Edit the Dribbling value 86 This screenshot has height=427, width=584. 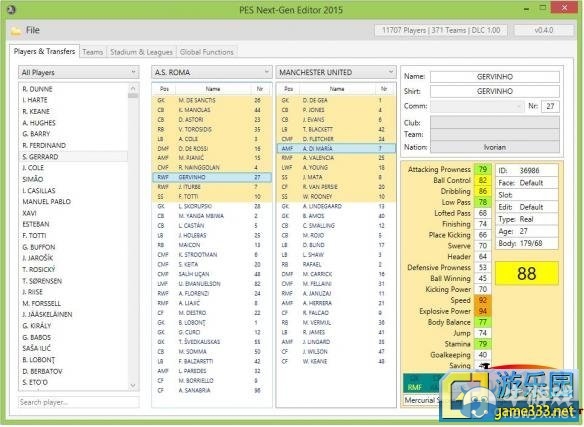tap(483, 191)
